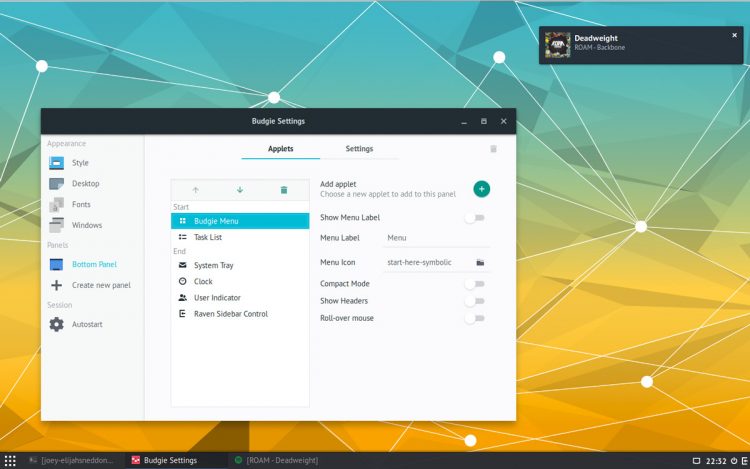
Task: Toggle the Show Menu Label switch
Action: point(474,218)
